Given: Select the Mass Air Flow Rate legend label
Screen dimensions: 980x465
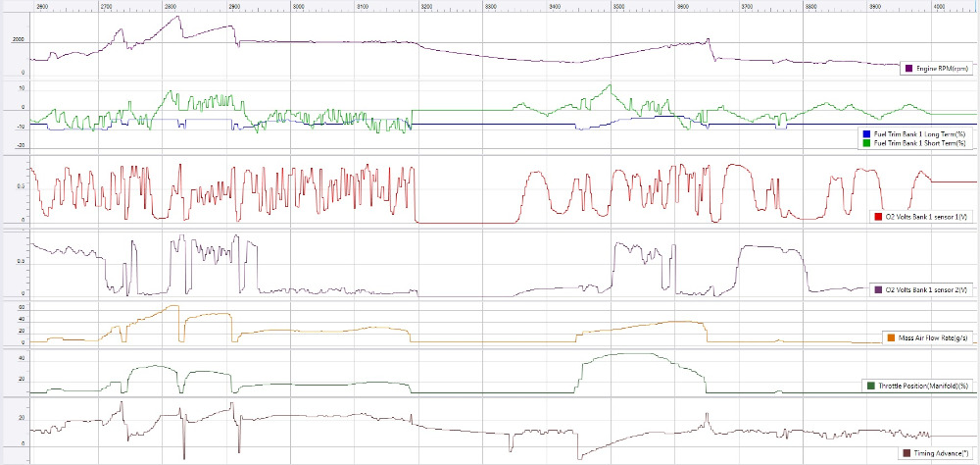Looking at the screenshot, I should [x=934, y=337].
